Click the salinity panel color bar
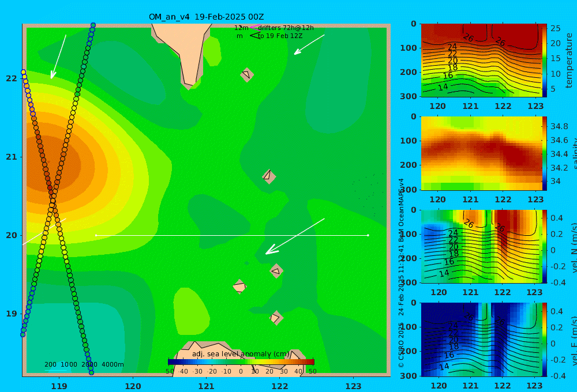577x392 pixels. tap(545, 153)
